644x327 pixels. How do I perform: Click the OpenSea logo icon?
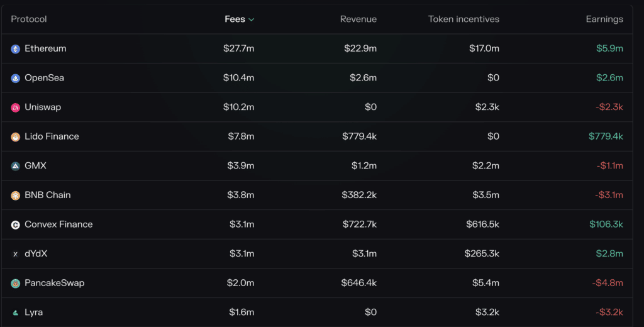point(16,78)
